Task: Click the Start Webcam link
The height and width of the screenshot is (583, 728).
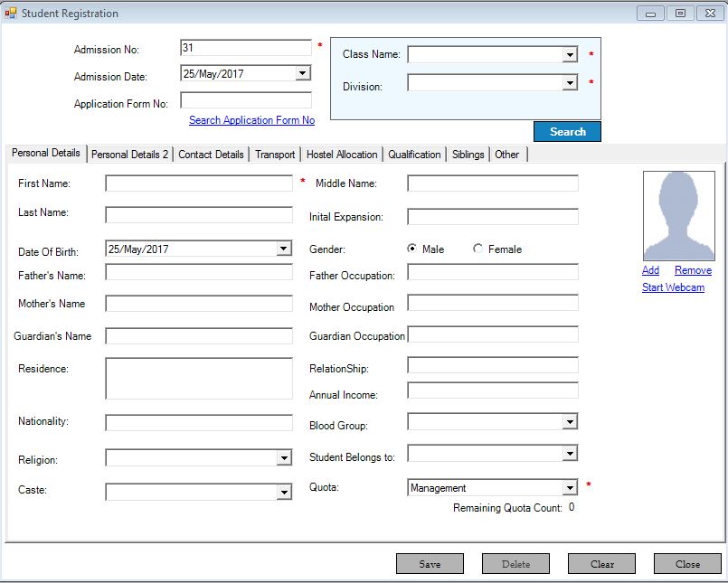Action: tap(673, 287)
